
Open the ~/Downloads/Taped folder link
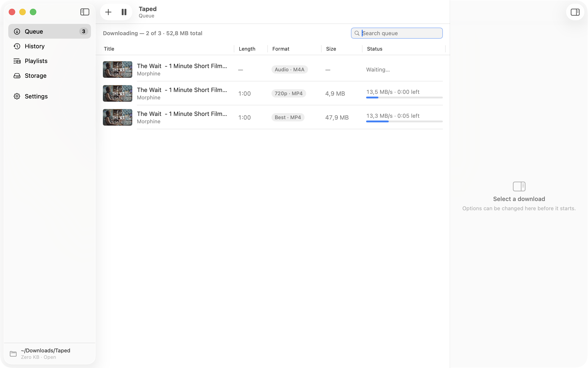(45, 351)
